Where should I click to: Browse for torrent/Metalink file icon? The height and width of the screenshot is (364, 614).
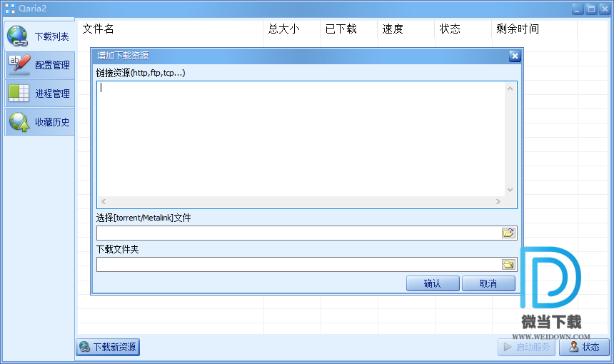pos(508,233)
